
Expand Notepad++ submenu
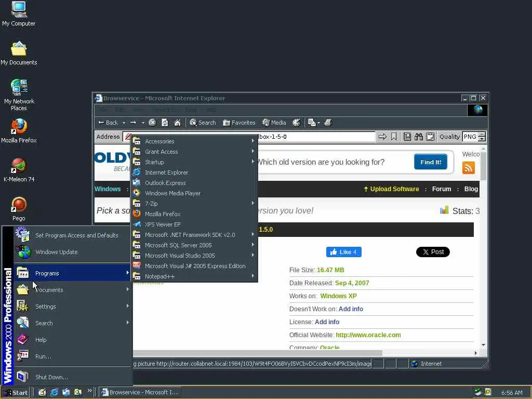pyautogui.click(x=194, y=276)
